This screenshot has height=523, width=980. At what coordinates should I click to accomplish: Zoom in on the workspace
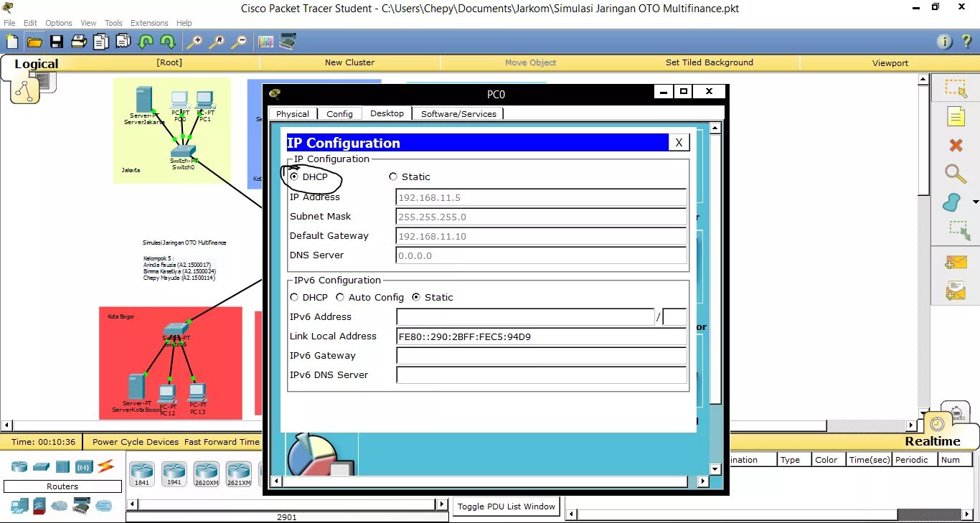click(194, 42)
